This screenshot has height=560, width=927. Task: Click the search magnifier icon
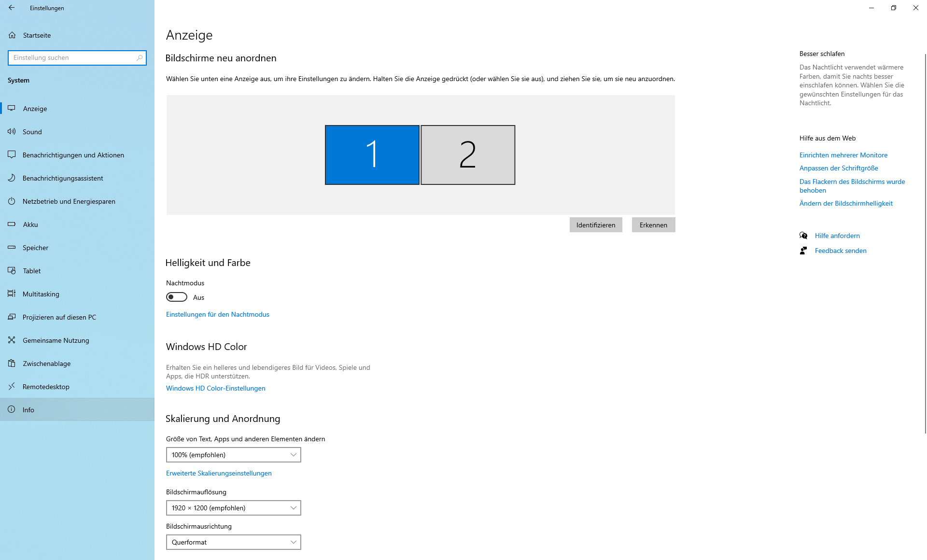140,58
